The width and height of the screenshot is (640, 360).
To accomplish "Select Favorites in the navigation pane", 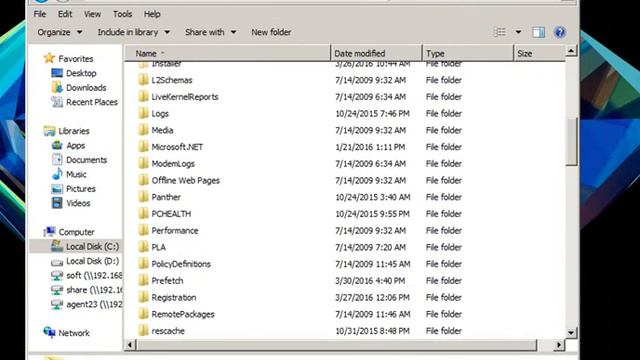I will pos(76,59).
